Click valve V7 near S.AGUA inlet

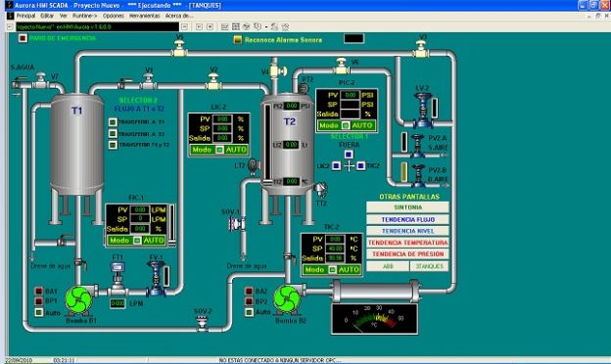coord(41,80)
